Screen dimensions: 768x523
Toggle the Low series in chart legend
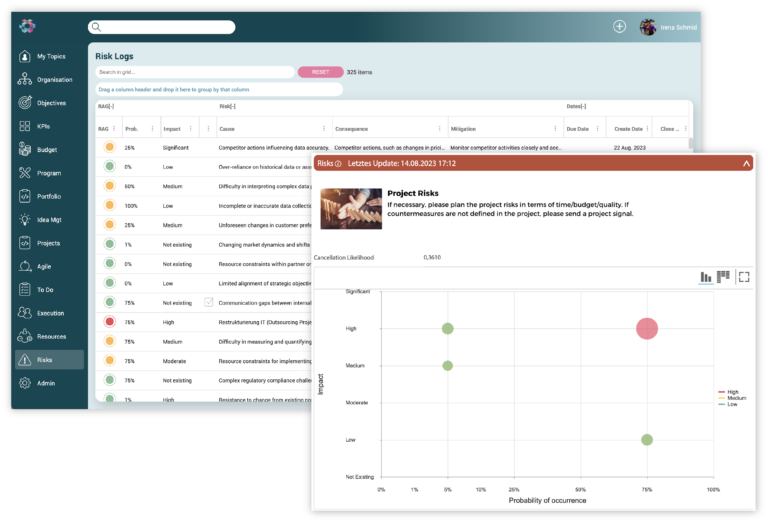731,404
